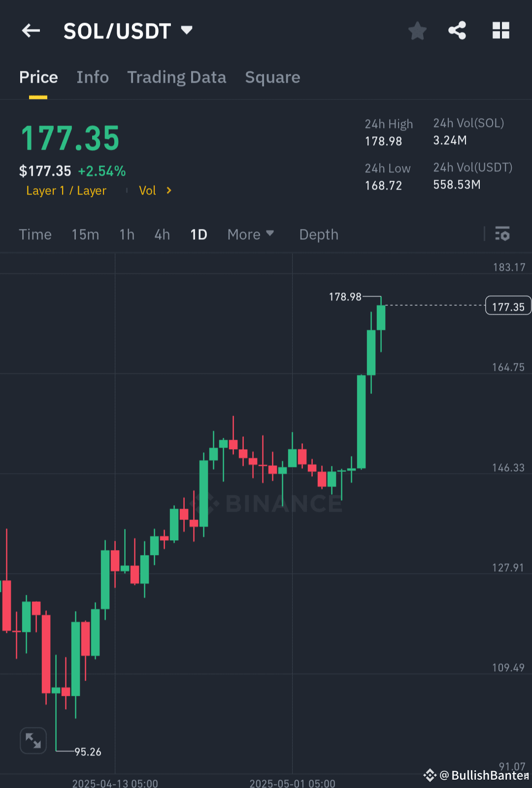Open the SOL/USDT pair selector dropdown
Screen dimensions: 532x788
click(187, 30)
